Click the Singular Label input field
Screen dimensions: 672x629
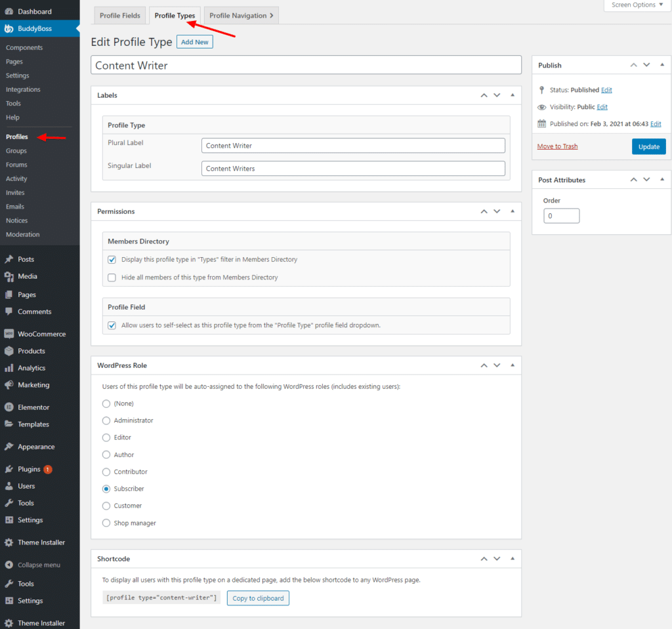[x=353, y=169]
